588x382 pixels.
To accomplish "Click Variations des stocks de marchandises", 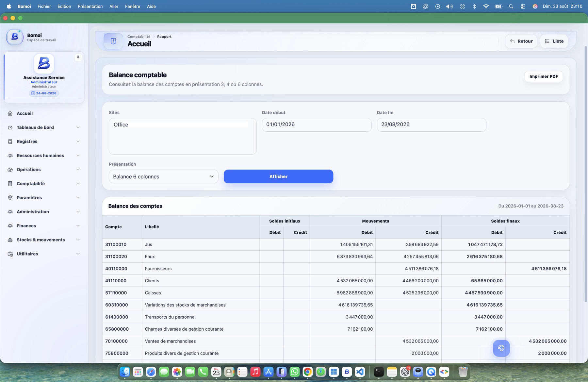I will pyautogui.click(x=185, y=305).
